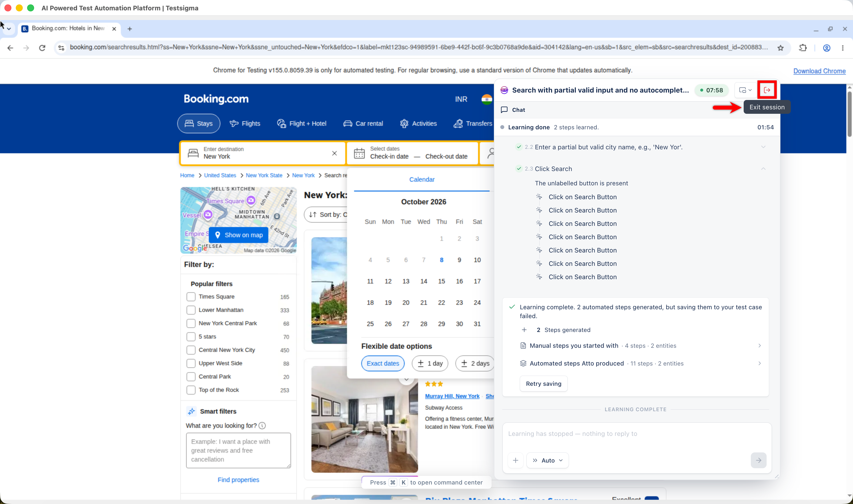Click the calendar icon in Select dates
Screen dimensions: 853x504
[x=359, y=153]
